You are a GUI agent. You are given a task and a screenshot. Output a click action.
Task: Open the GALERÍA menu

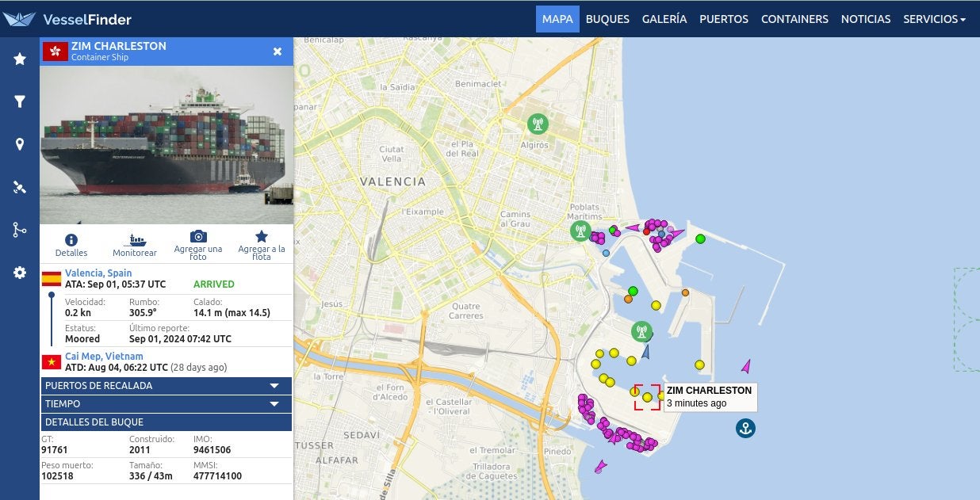coord(664,19)
